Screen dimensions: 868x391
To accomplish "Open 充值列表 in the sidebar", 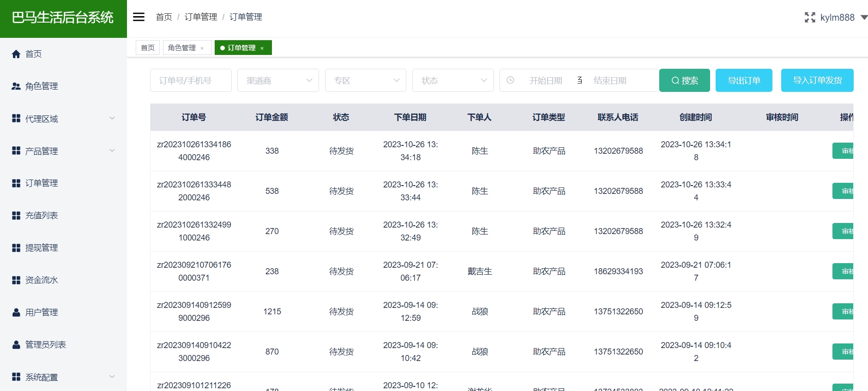I will tap(63, 216).
